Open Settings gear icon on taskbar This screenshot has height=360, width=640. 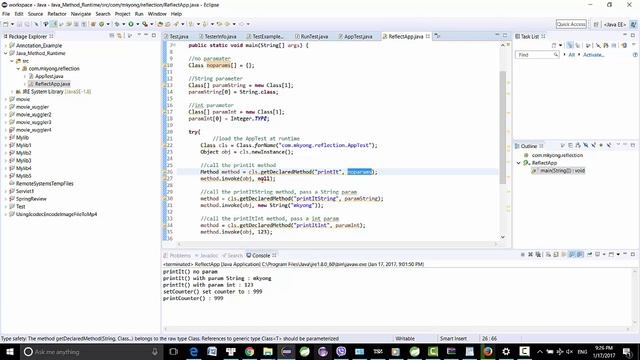pos(506,351)
